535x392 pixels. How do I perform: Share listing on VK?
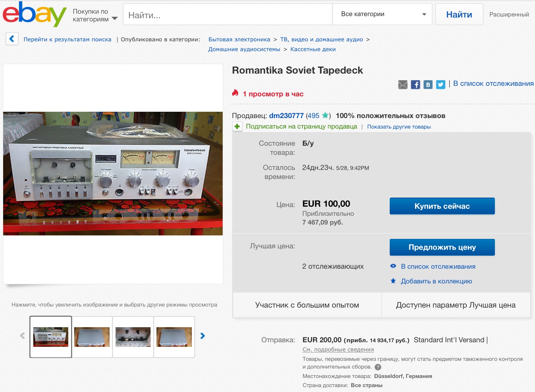click(x=428, y=84)
